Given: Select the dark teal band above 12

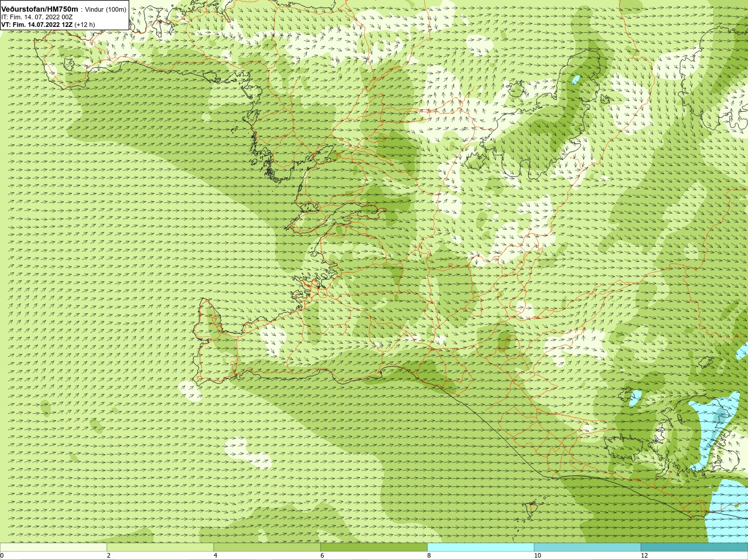Looking at the screenshot, I should (x=694, y=547).
